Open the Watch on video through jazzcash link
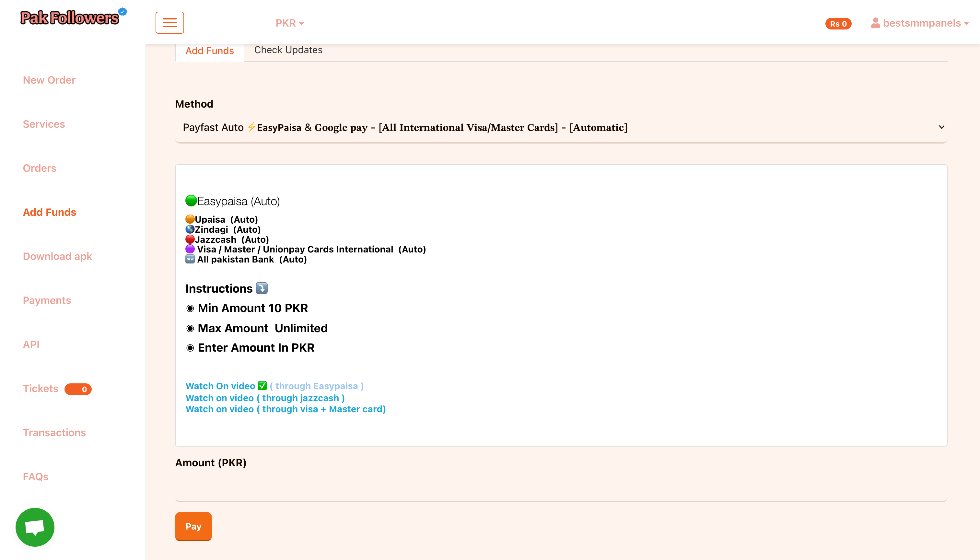The image size is (980, 560). [x=265, y=398]
